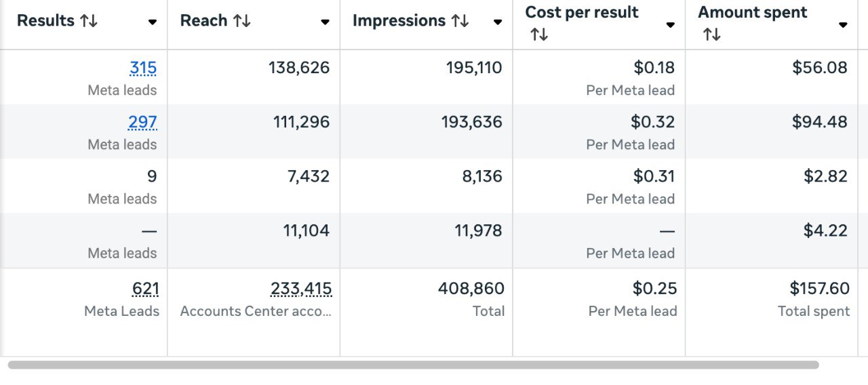
Task: Open the Results column dropdown menu
Action: point(153,22)
